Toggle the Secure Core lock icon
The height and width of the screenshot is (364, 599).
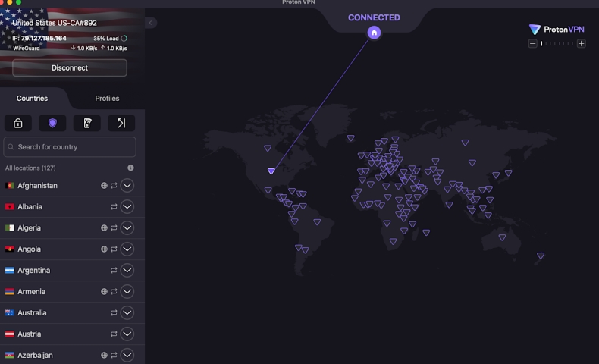pyautogui.click(x=18, y=123)
